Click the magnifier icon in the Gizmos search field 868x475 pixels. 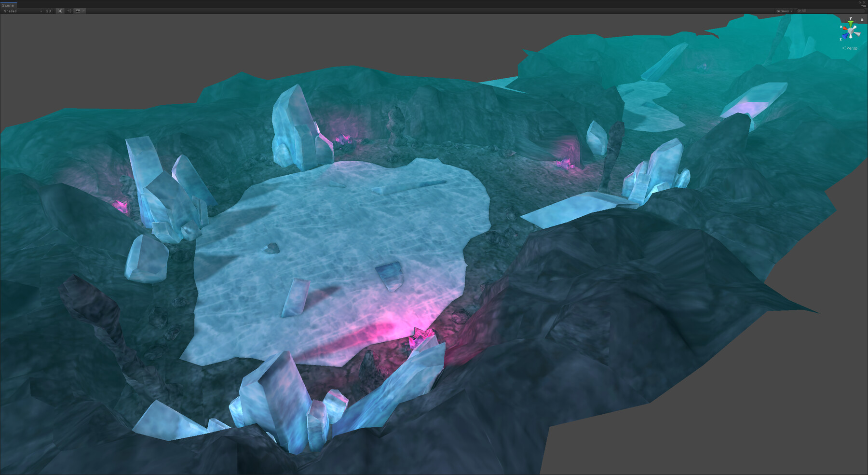pos(799,11)
